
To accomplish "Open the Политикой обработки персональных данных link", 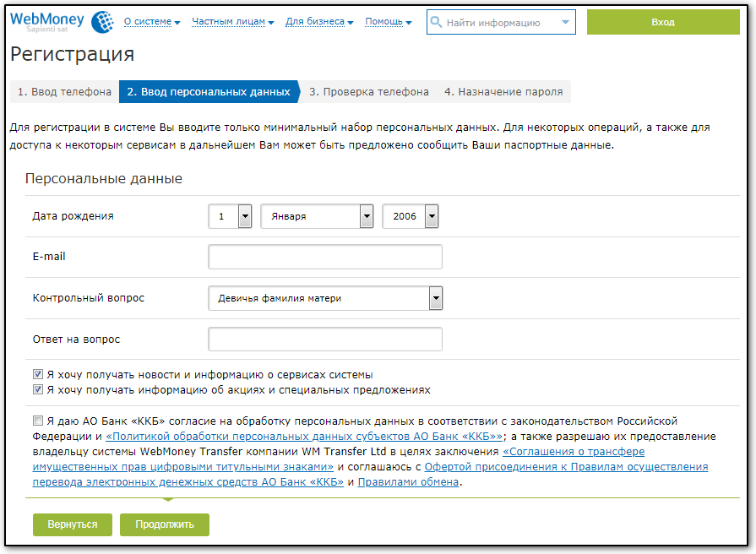I will [x=304, y=437].
